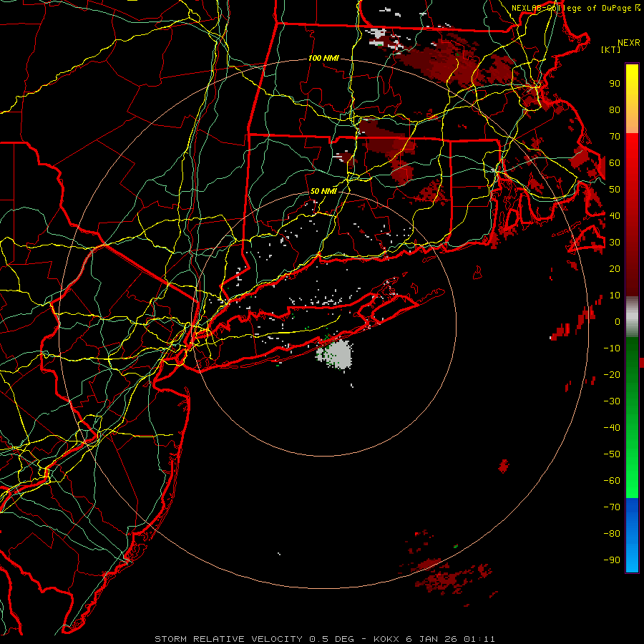
Task: Select the 0 value on velocity scale
Action: click(618, 321)
